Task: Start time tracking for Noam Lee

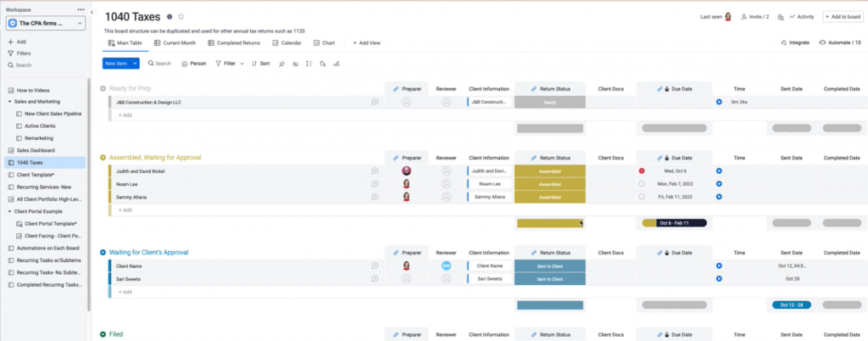Action: point(719,184)
